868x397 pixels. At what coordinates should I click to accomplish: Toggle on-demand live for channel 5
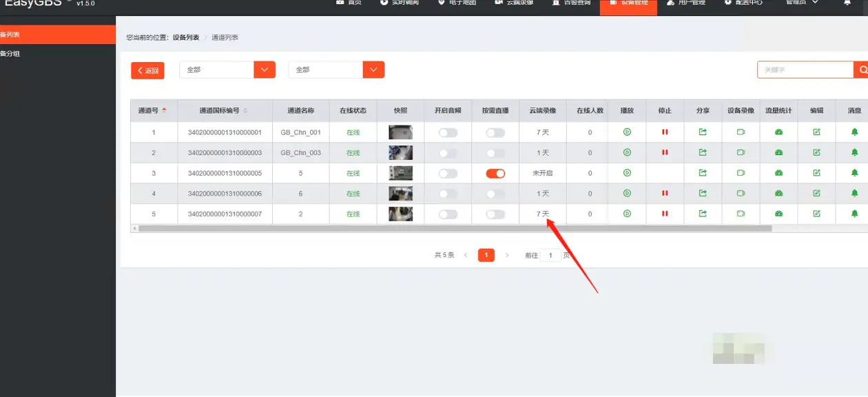point(495,214)
